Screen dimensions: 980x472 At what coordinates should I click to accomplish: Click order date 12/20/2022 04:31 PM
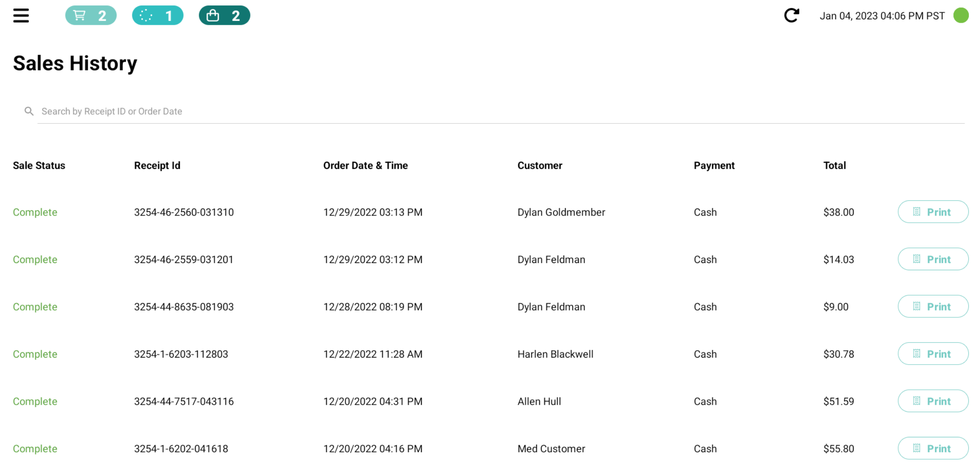[x=373, y=402]
